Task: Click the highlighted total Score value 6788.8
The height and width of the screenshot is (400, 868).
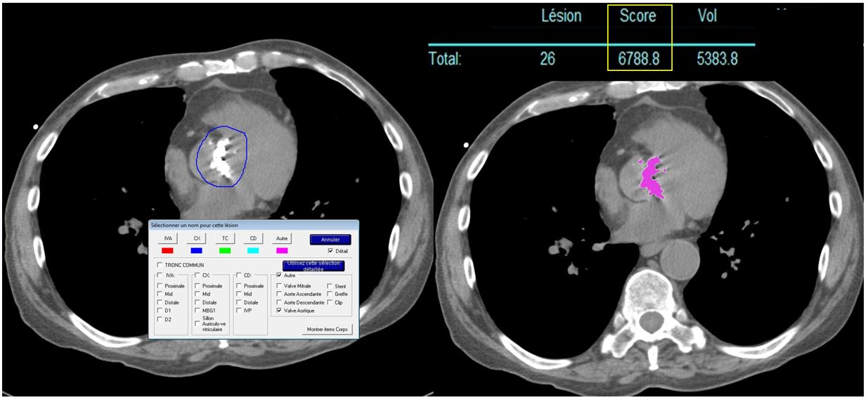Action: pyautogui.click(x=638, y=60)
